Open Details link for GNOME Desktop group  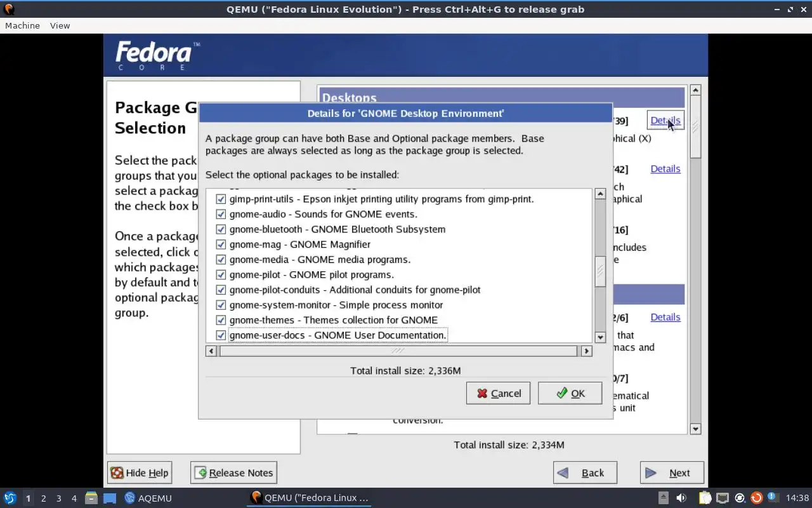pos(665,120)
